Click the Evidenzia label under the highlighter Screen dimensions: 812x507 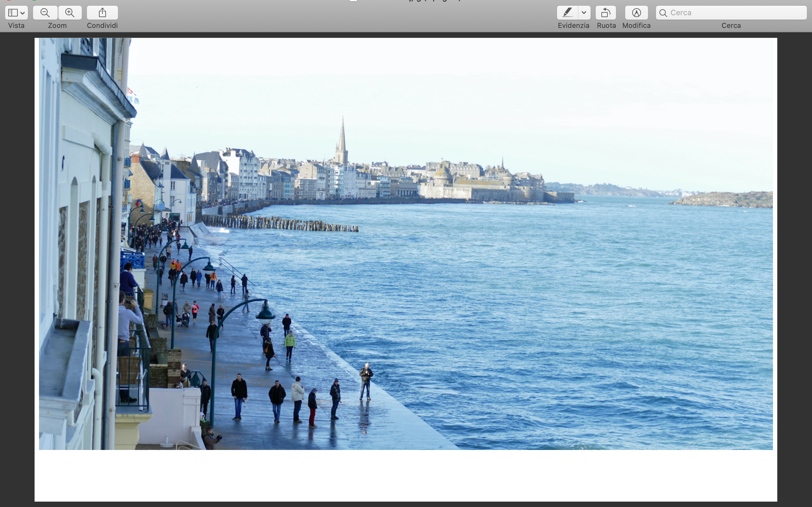pyautogui.click(x=573, y=25)
